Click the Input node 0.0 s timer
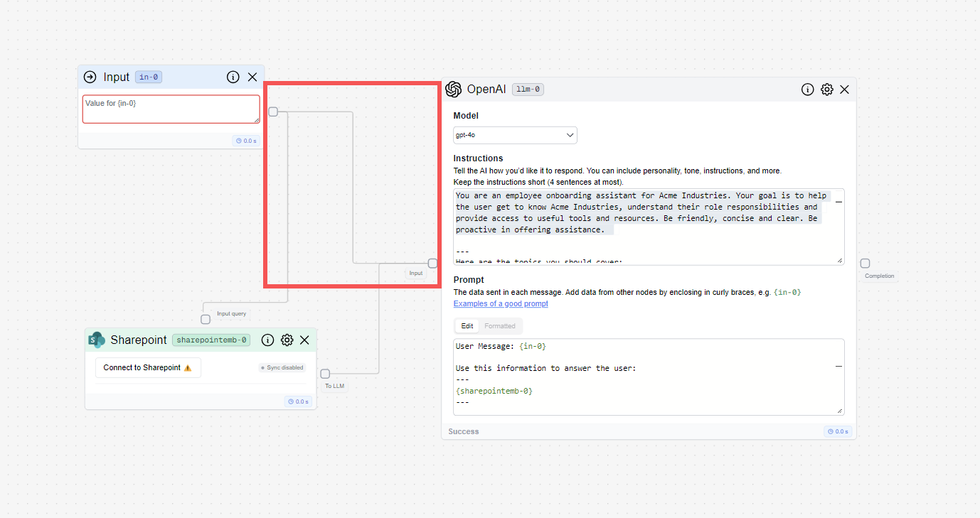This screenshot has width=980, height=518. (245, 141)
